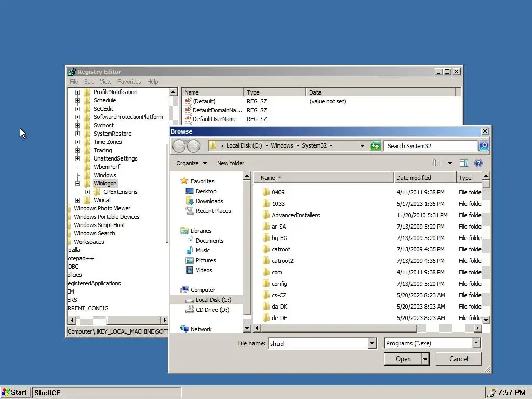Open the Pictures library
Viewport: 532px width, 399px height.
pyautogui.click(x=205, y=260)
